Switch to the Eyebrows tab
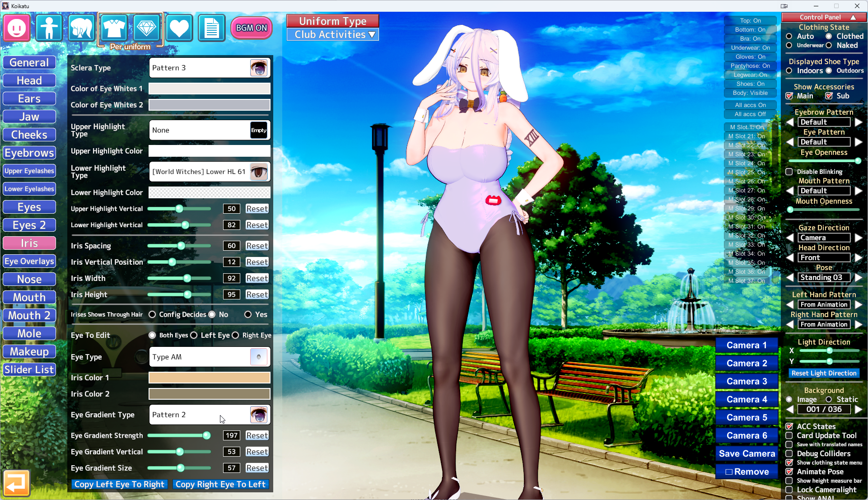This screenshot has height=500, width=868. 29,153
